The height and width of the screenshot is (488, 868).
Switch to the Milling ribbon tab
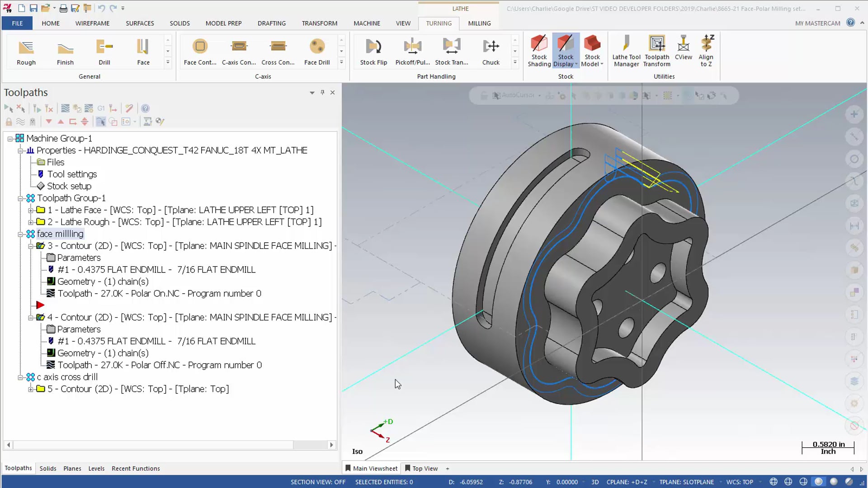click(x=480, y=23)
